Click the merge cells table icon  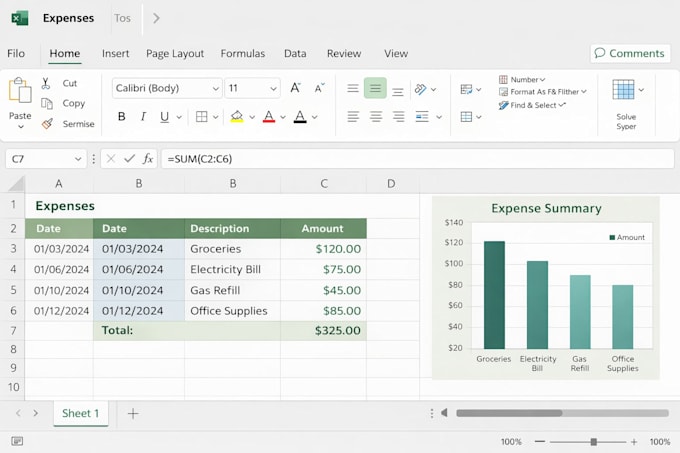coord(466,117)
